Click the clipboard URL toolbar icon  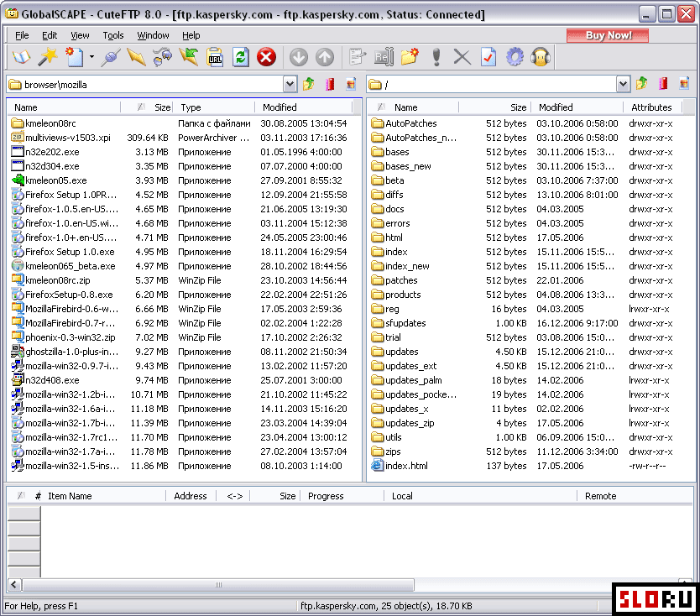tap(215, 57)
